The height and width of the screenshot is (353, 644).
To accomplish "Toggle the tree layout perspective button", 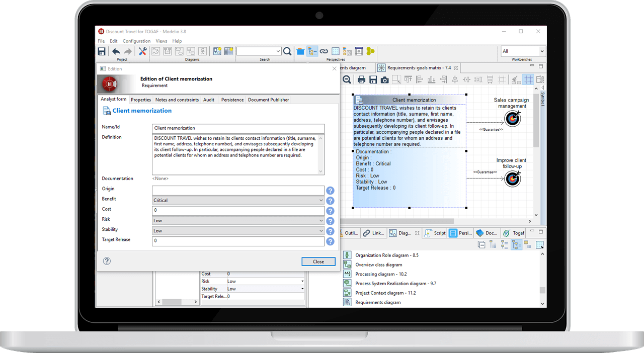I will (312, 51).
